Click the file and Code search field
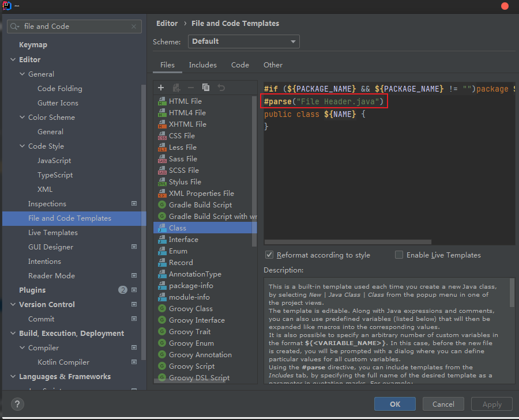 [x=74, y=27]
